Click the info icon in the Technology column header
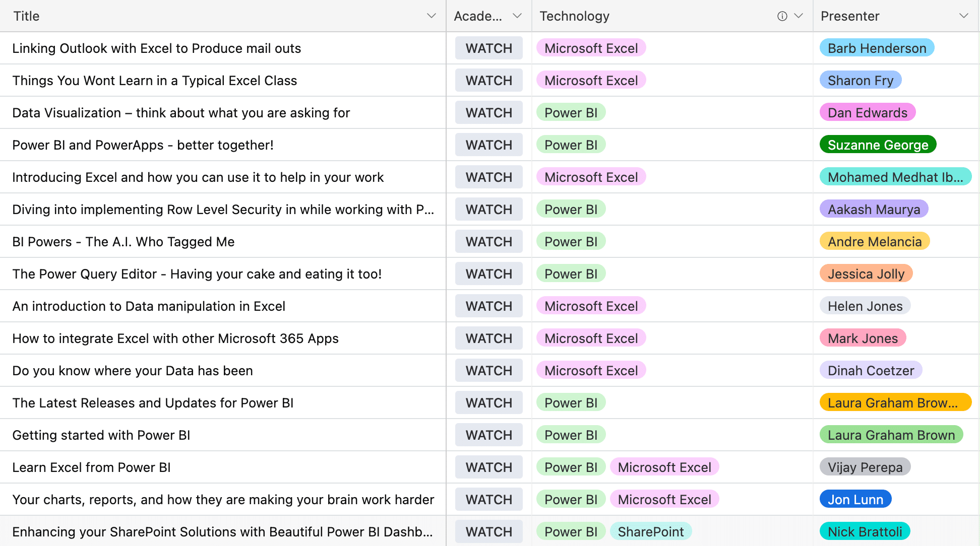980x546 pixels. point(781,16)
